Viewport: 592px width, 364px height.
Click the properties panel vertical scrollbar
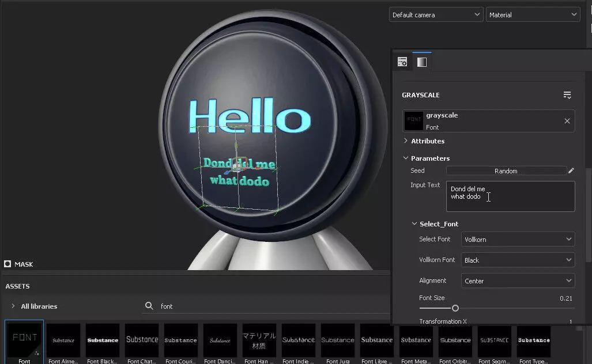point(589,215)
